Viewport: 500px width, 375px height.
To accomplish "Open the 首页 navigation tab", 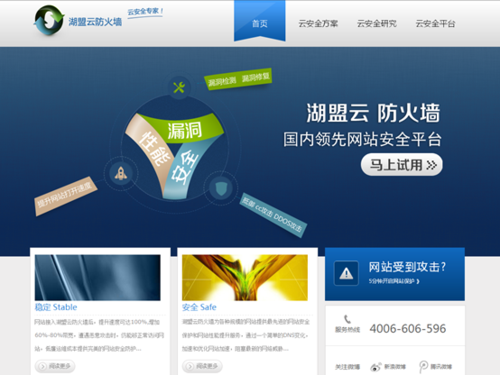I will 260,21.
